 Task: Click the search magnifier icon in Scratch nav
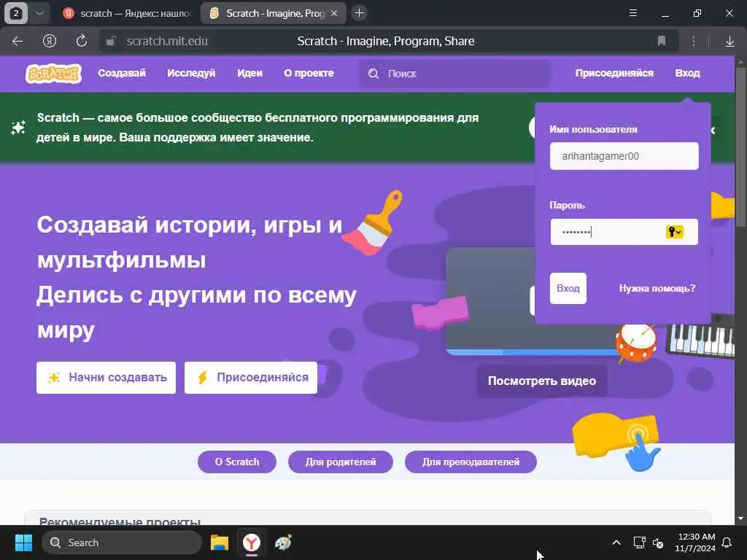point(373,74)
